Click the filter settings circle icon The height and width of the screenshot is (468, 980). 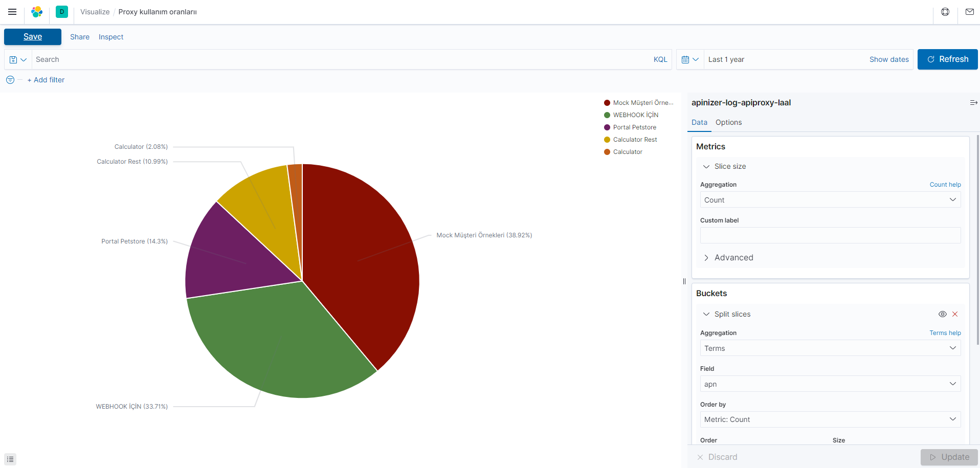coord(10,80)
